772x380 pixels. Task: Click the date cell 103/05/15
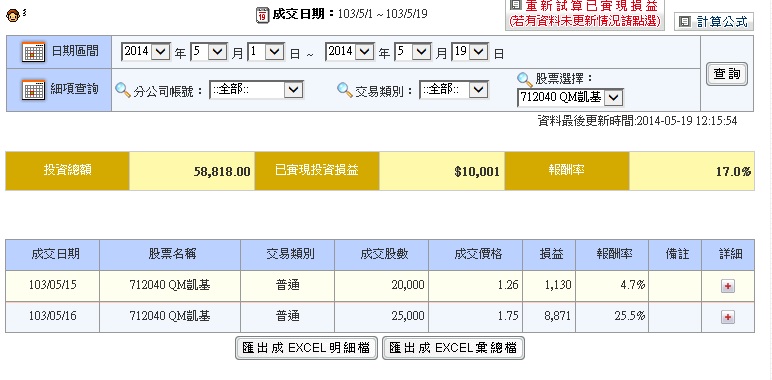point(53,285)
